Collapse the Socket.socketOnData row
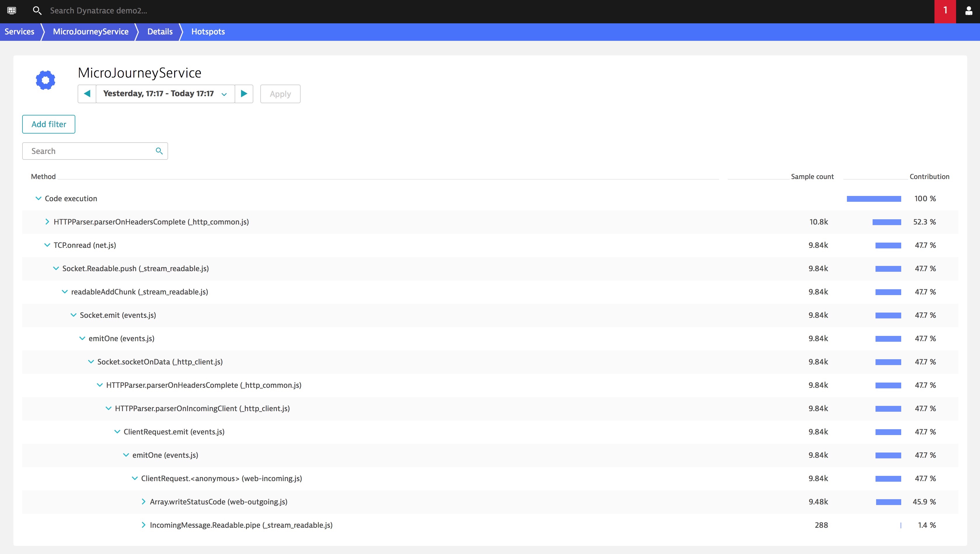Viewport: 980px width, 554px height. [91, 362]
